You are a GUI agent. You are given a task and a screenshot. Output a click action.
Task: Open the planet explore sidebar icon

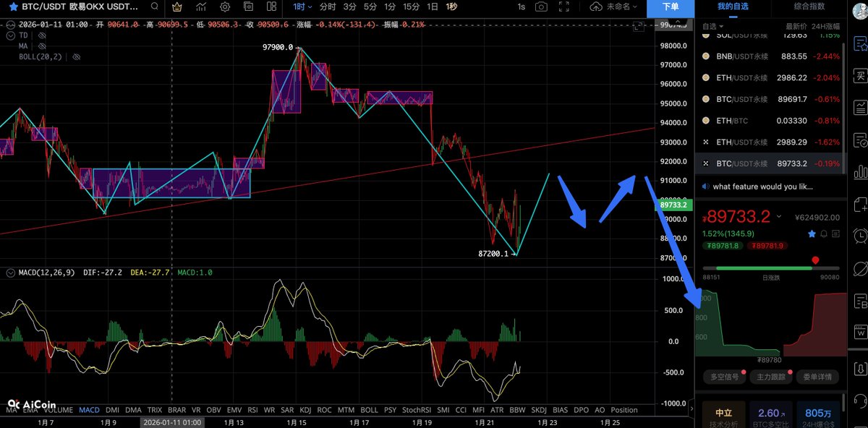(860, 268)
